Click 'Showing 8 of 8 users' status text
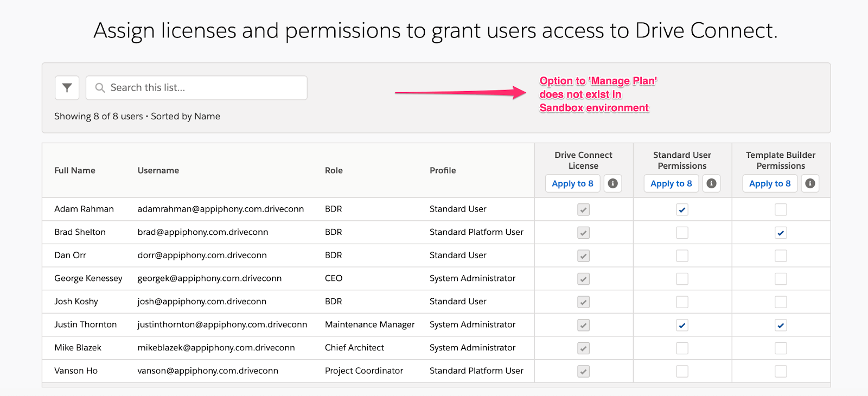The height and width of the screenshot is (396, 868). 99,116
